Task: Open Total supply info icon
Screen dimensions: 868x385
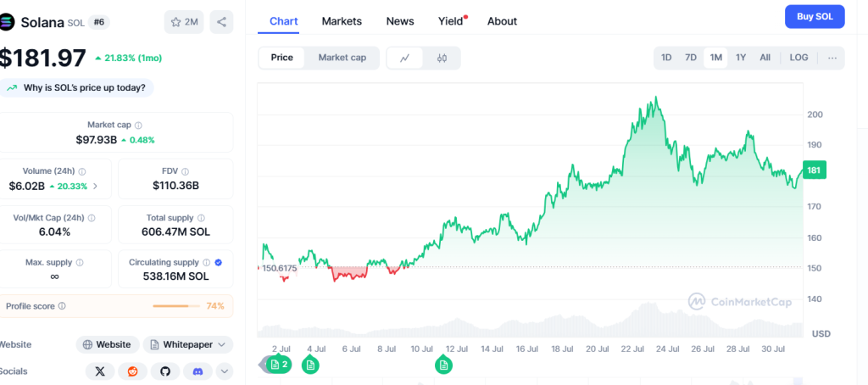Action: 201,218
